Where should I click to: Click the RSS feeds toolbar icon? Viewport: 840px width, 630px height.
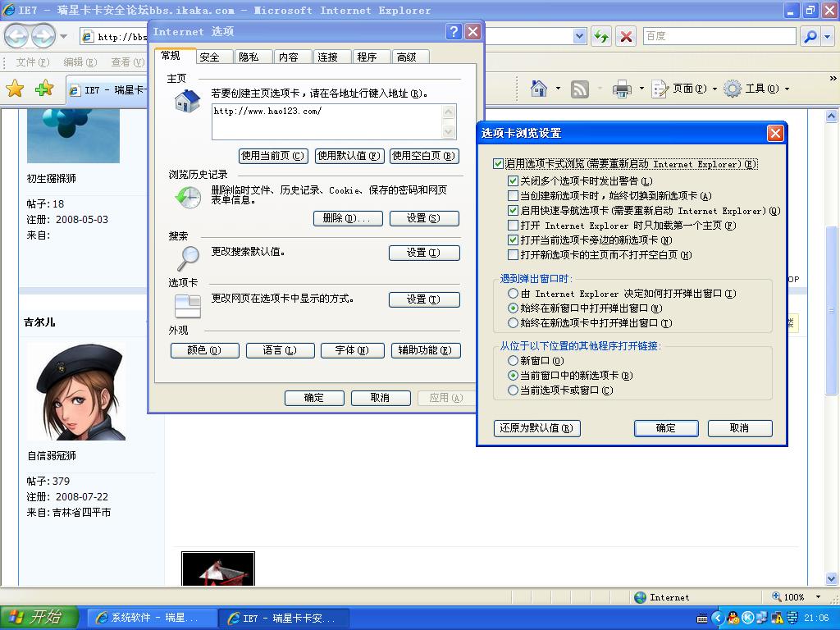580,89
